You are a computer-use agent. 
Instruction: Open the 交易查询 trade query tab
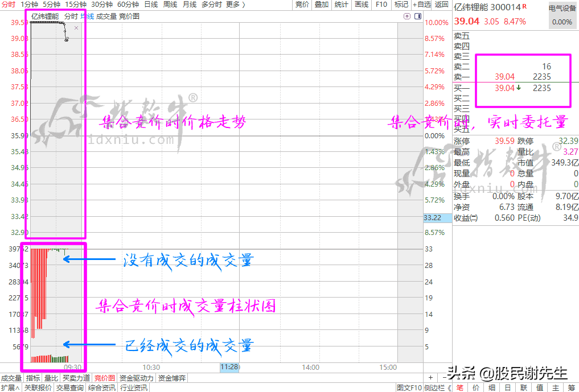pos(70,387)
